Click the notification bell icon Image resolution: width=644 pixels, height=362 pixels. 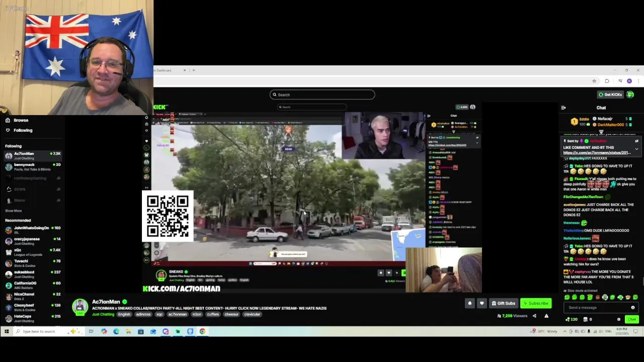click(x=469, y=303)
